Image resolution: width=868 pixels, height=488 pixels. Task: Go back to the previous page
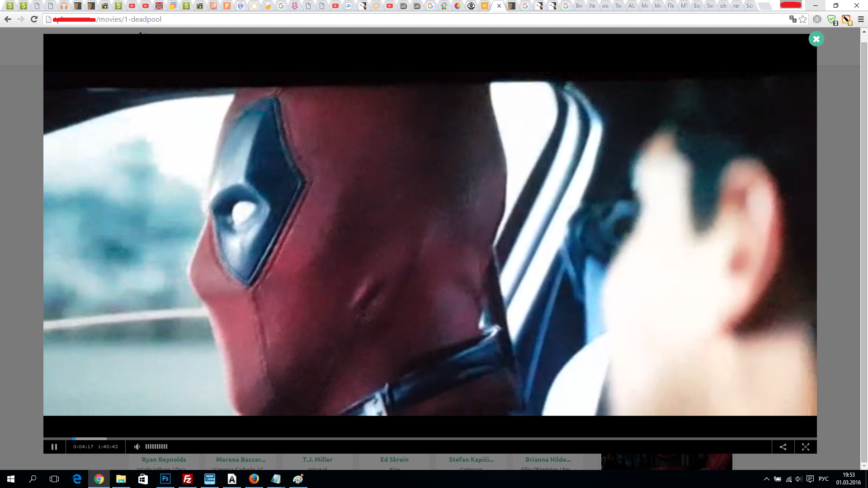tap(8, 19)
